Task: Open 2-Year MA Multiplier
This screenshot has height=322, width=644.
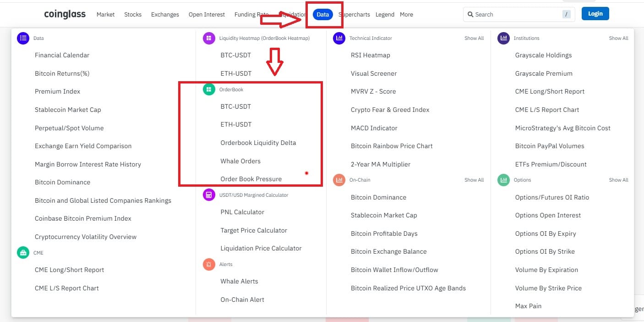Action: [381, 164]
